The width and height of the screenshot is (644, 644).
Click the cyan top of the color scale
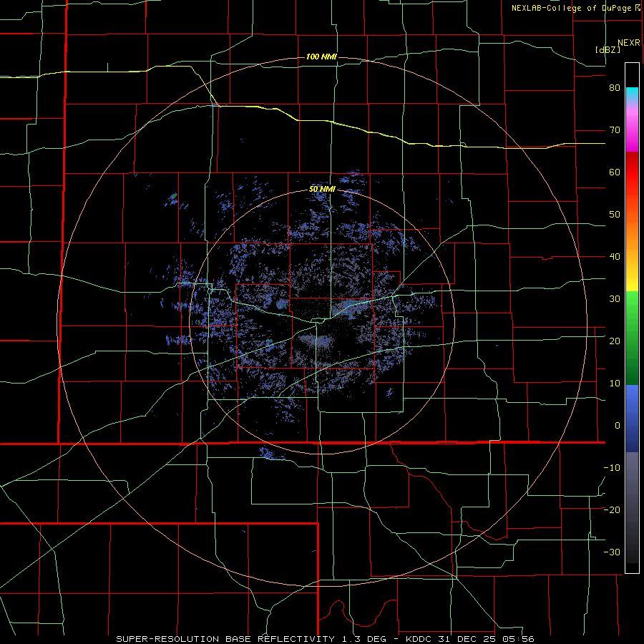[x=632, y=94]
